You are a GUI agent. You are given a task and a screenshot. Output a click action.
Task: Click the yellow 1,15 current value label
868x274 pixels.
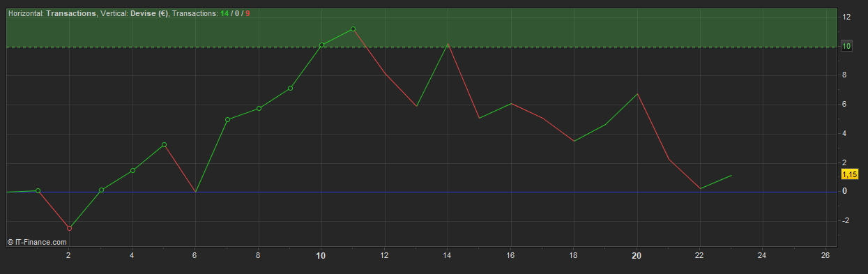(x=850, y=174)
